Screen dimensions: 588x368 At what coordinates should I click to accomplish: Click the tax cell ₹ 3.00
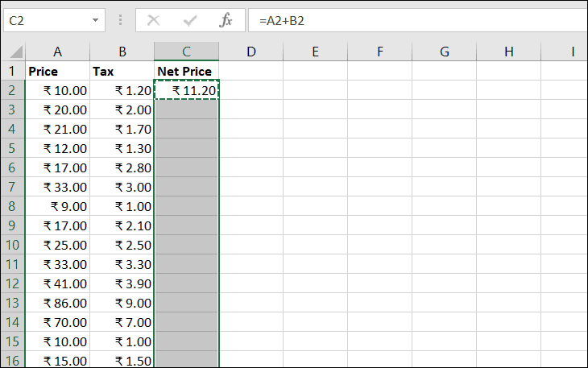122,187
